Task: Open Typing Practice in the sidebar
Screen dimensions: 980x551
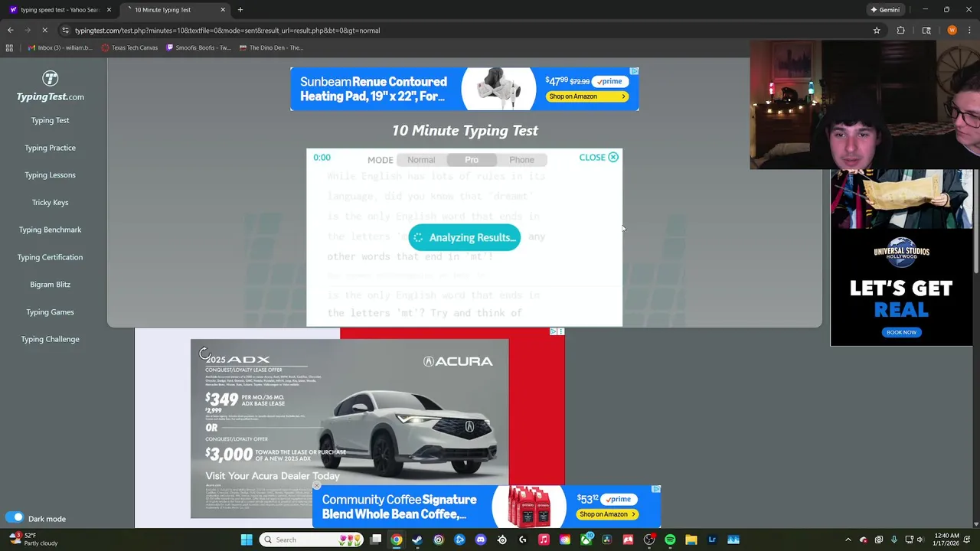Action: coord(50,148)
